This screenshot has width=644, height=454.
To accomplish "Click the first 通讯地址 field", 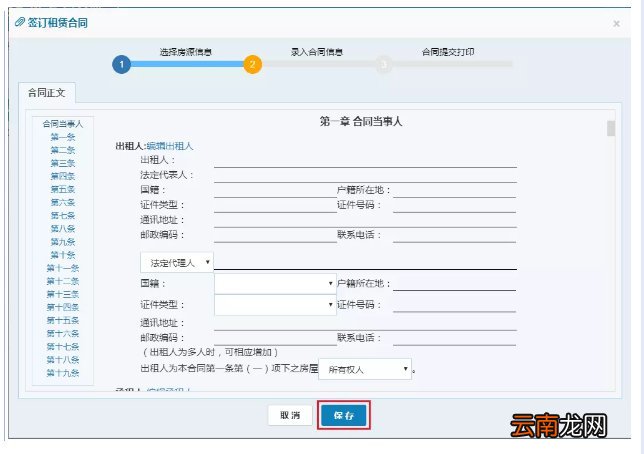I will [365, 221].
